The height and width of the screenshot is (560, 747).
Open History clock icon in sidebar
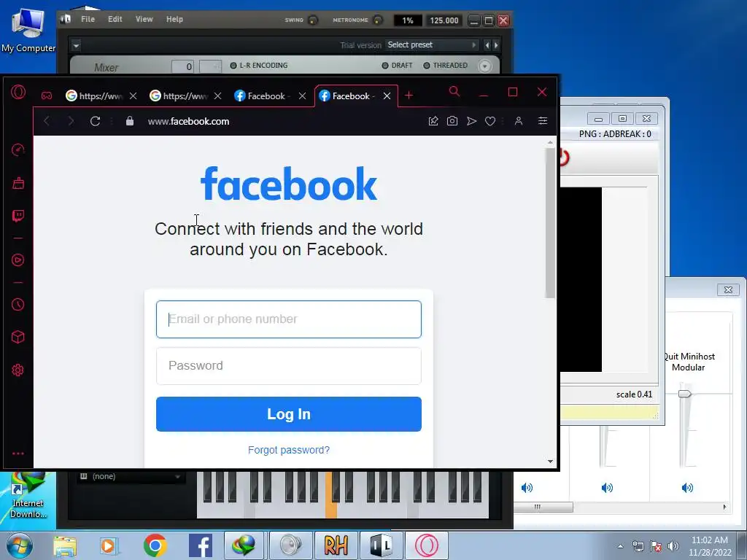point(18,304)
